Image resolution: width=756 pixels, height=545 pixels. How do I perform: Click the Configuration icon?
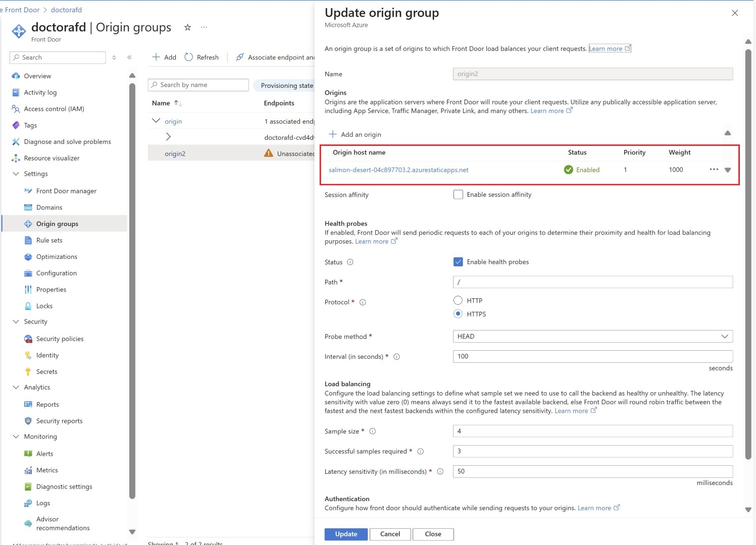[28, 273]
